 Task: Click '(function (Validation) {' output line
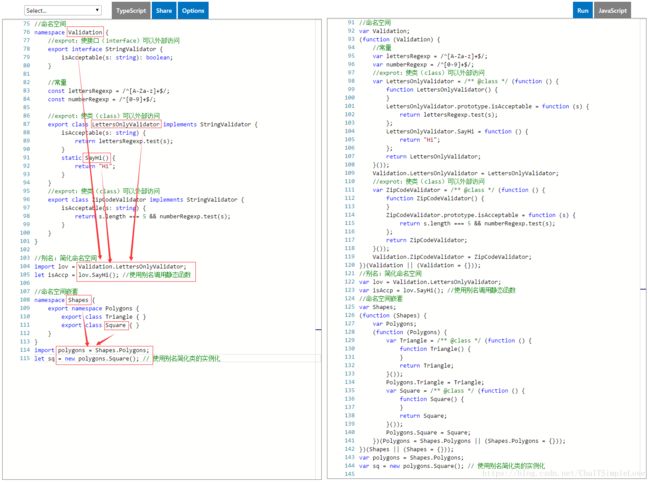[400, 39]
